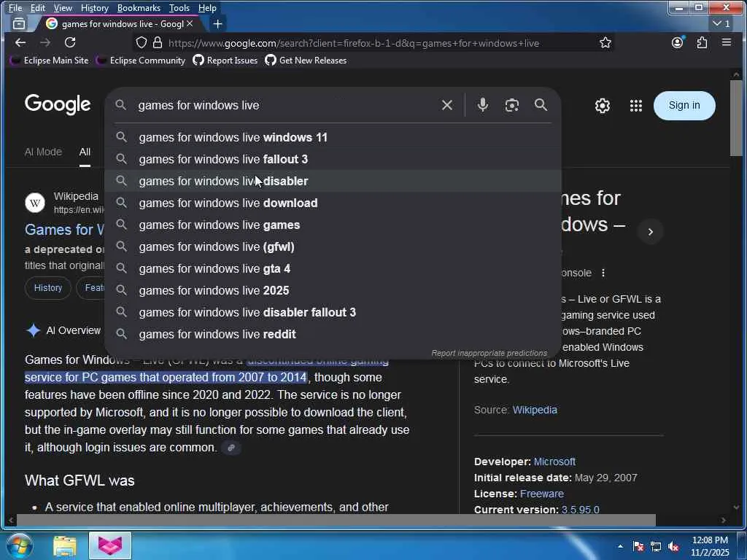Open the 3.5.95.0 version link
The height and width of the screenshot is (560, 747).
click(x=580, y=510)
